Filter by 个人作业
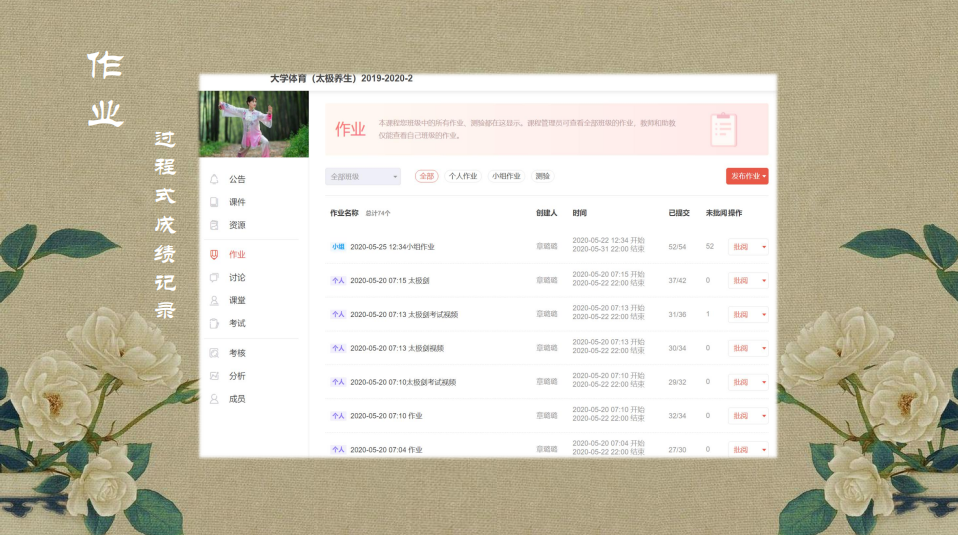 pos(463,176)
